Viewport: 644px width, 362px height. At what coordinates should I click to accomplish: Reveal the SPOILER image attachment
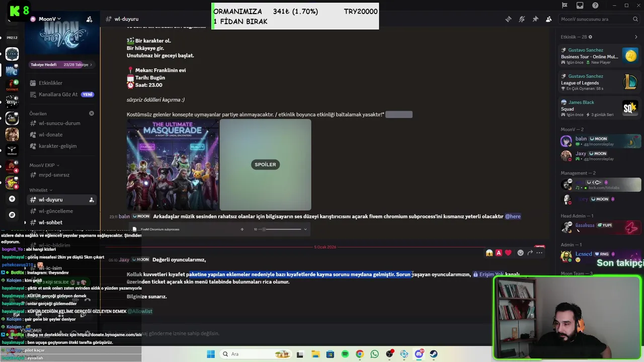265,164
